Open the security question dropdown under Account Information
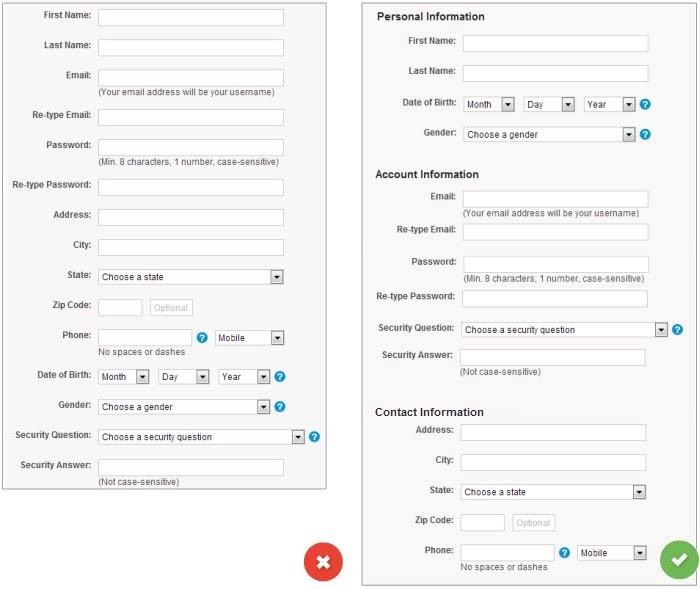The image size is (700, 589). pos(564,330)
